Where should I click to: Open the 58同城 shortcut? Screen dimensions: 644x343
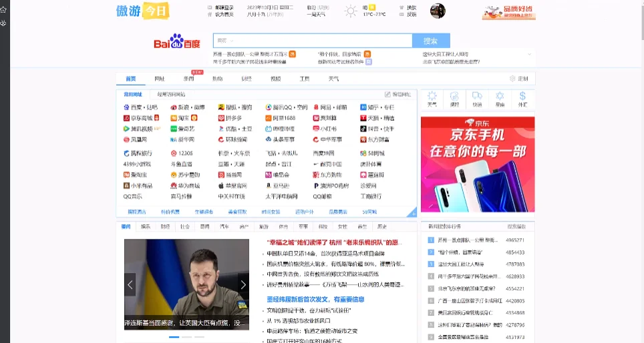(x=373, y=153)
